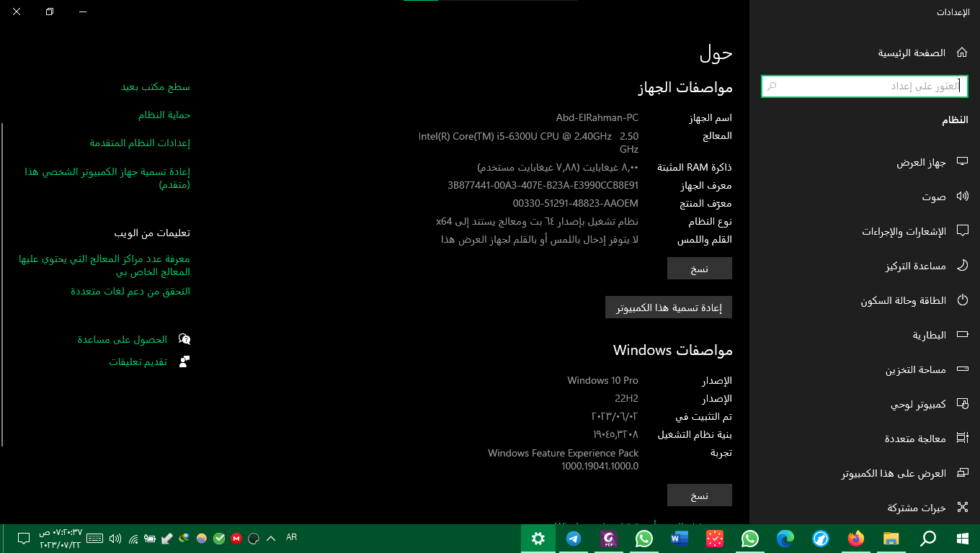This screenshot has width=980, height=553.
Task: Open Action Center notifications icon
Action: tap(23, 538)
